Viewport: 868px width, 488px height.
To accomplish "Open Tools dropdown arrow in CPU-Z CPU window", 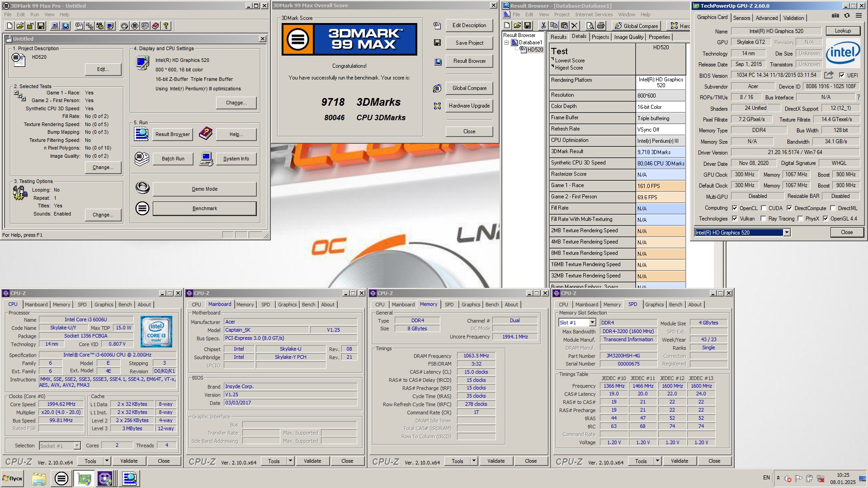I will 107,461.
